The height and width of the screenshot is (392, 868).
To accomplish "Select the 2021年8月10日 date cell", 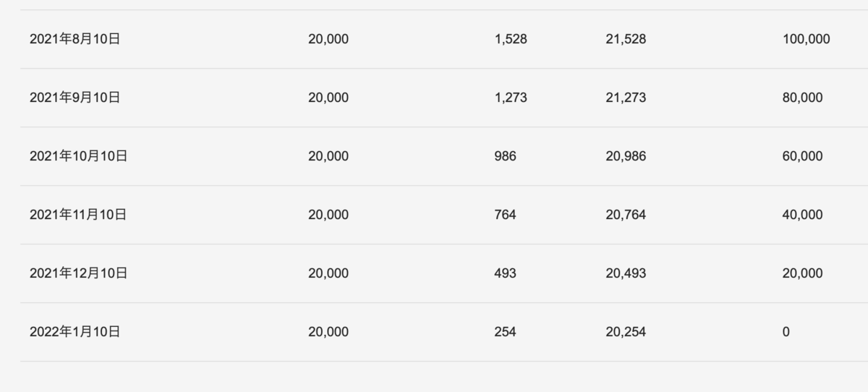I will [x=75, y=39].
